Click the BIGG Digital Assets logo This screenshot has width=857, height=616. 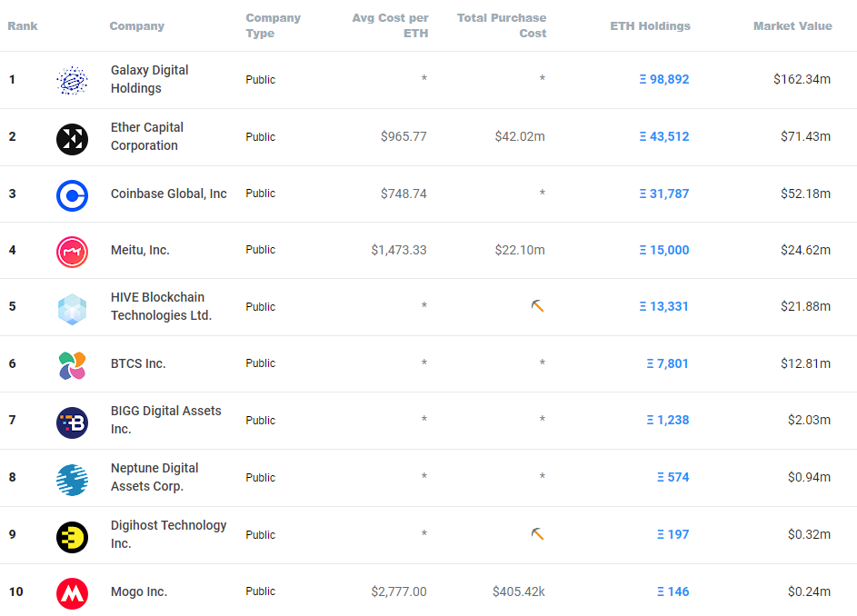pyautogui.click(x=72, y=422)
